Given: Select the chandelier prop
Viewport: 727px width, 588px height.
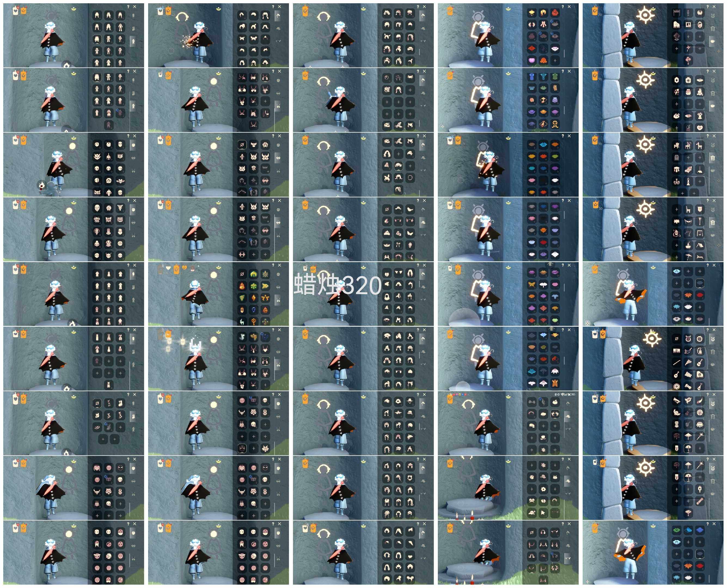Looking at the screenshot, I should [677, 181].
